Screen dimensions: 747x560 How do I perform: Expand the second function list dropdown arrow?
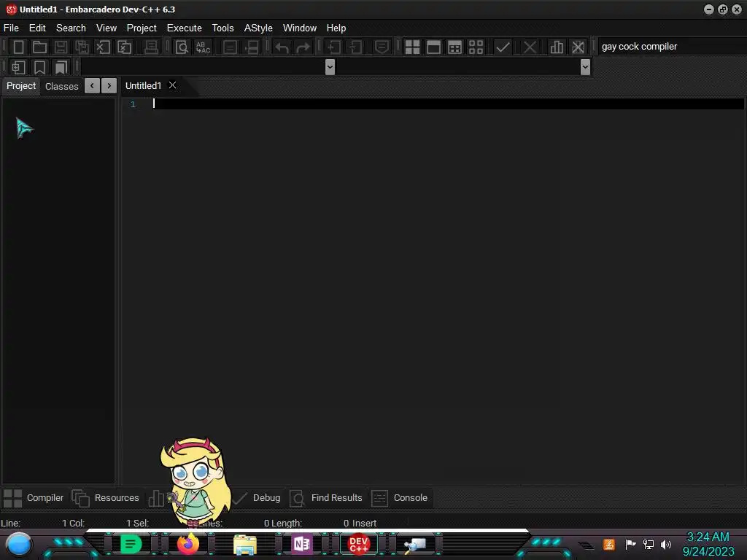click(586, 67)
